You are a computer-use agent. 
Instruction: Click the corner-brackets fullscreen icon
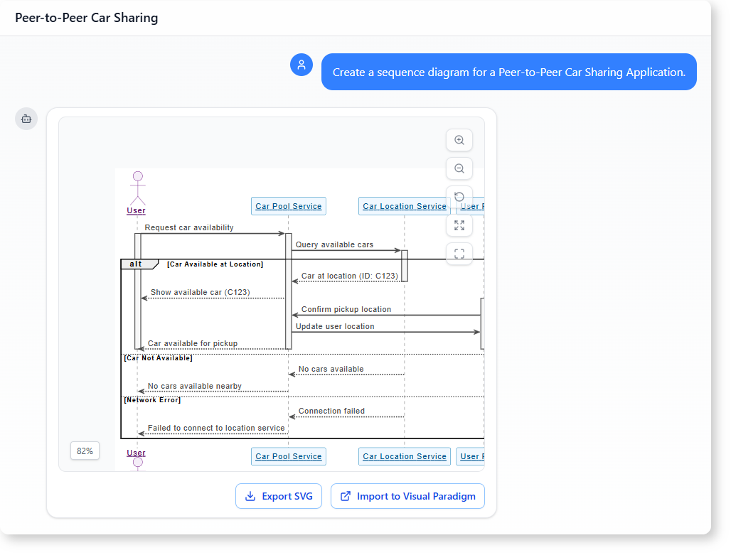(x=459, y=254)
